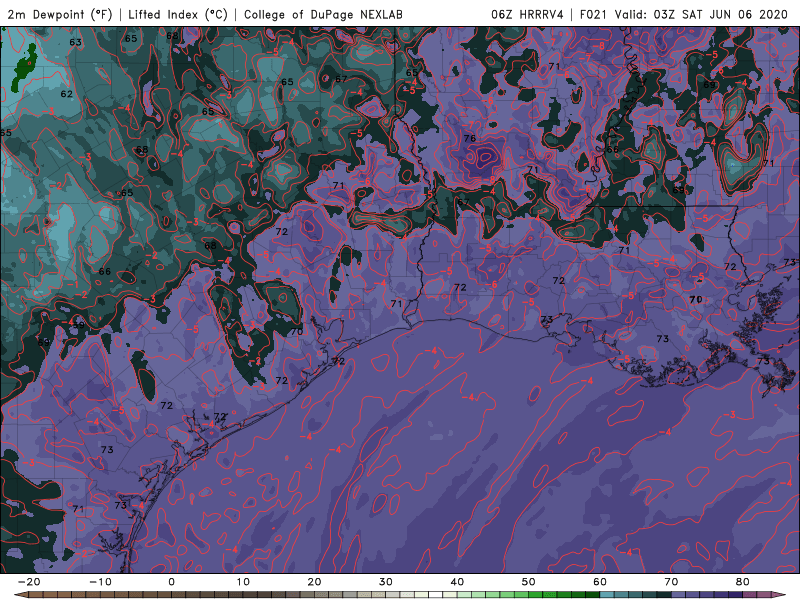This screenshot has width=800, height=600.
Task: Click the "Valid: 03Z SAT JUN 06 2020" text
Action: (702, 14)
